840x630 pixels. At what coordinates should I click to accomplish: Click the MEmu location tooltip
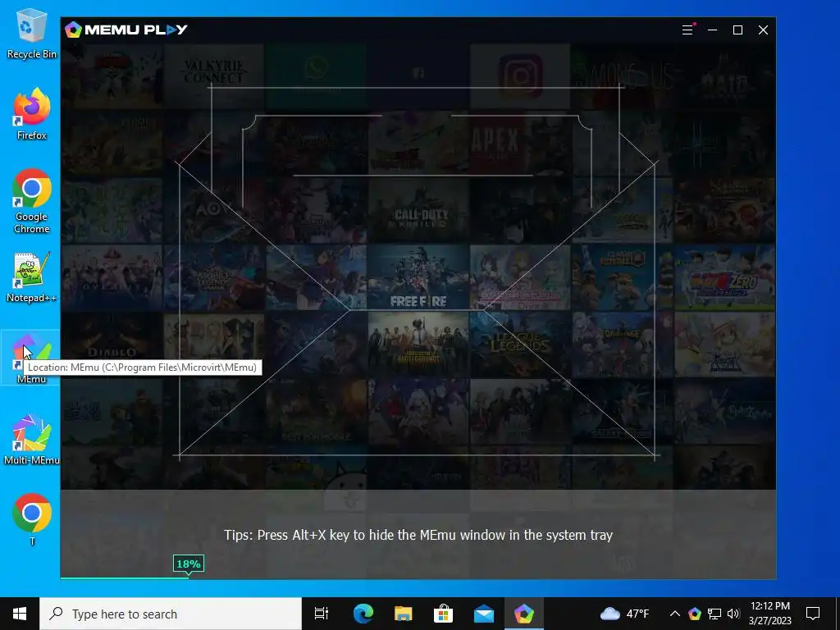pos(143,367)
